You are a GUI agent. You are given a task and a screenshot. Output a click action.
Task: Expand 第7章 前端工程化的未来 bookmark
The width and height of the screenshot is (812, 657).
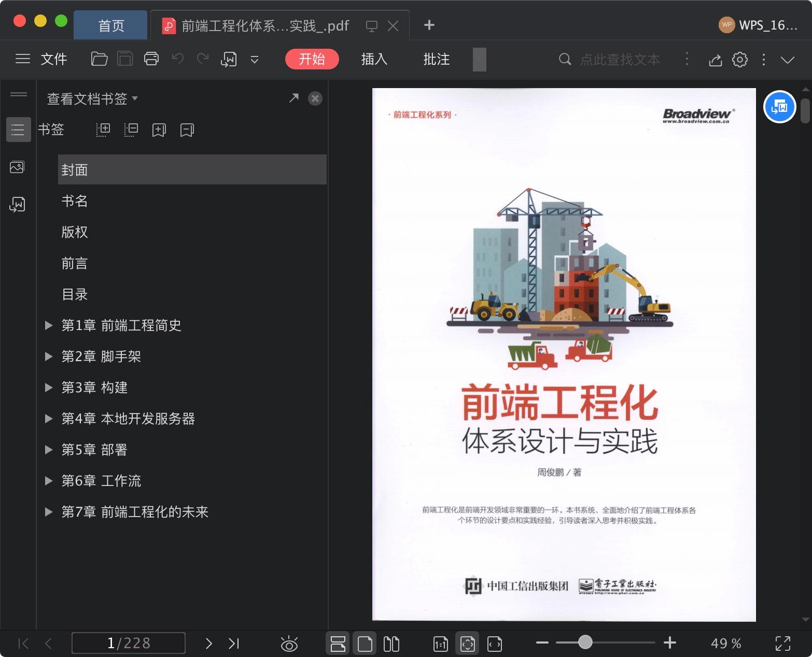pyautogui.click(x=49, y=512)
